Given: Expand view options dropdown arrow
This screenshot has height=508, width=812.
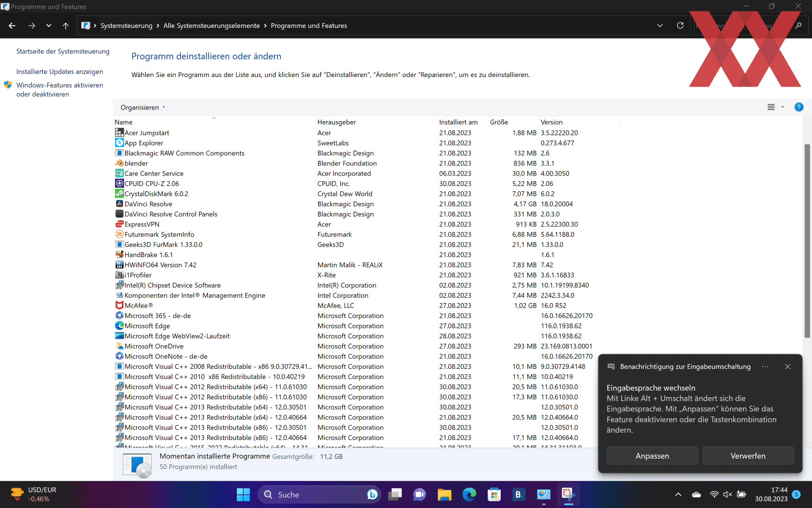Looking at the screenshot, I should (782, 107).
